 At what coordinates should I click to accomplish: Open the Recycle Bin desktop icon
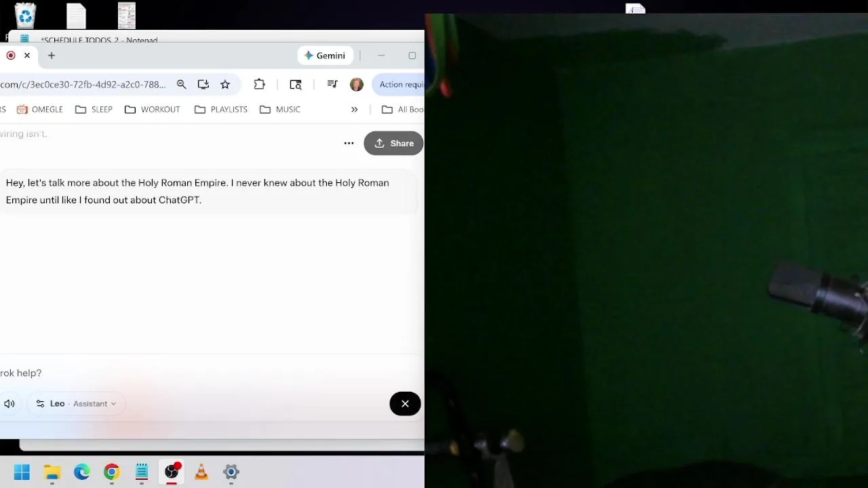pos(25,15)
